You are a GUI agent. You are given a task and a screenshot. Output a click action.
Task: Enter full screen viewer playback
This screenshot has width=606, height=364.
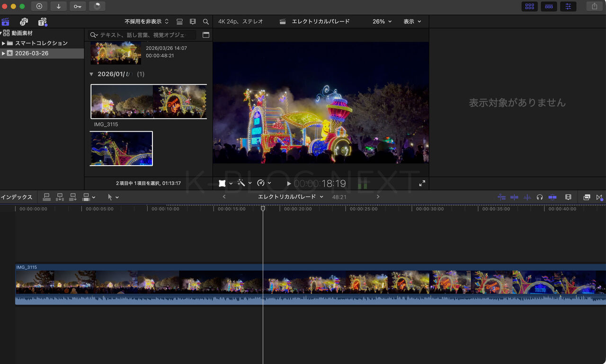click(422, 183)
